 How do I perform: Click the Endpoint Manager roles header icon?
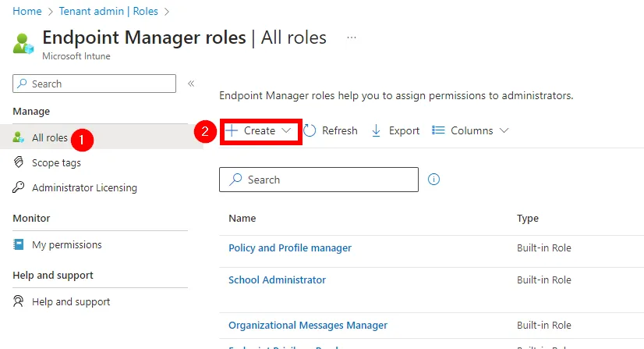[x=23, y=43]
